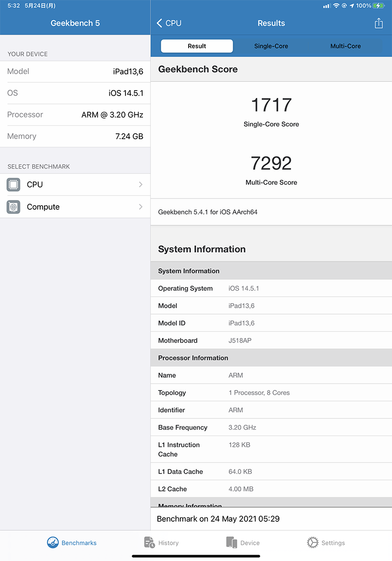Tap the Device tablet-phone icon
Image resolution: width=392 pixels, height=561 pixels.
tap(231, 542)
